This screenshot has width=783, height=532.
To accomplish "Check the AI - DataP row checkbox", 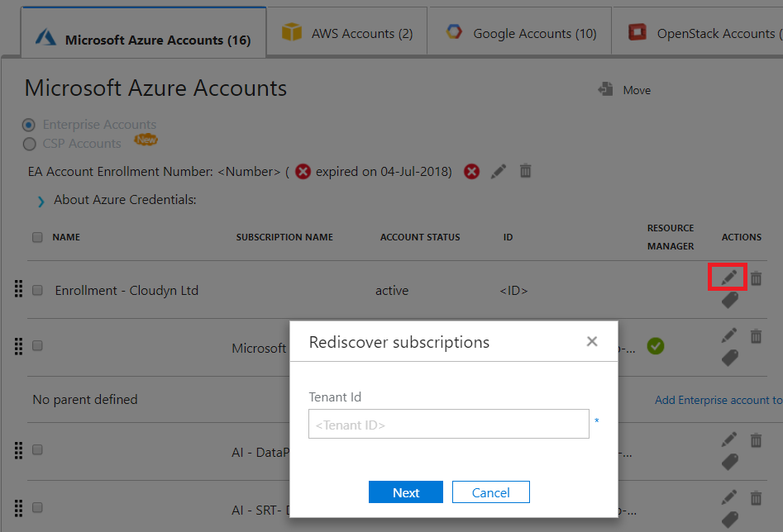I will click(37, 449).
